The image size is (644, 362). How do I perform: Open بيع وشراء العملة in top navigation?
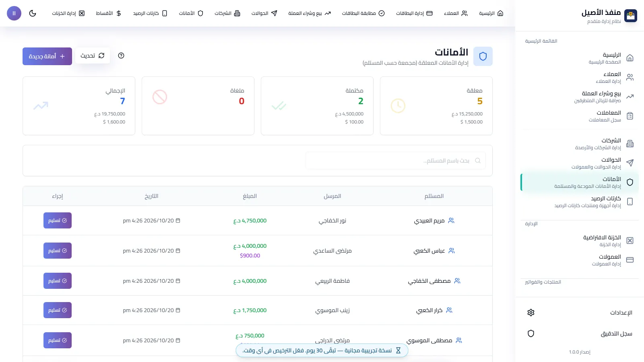coord(309,13)
